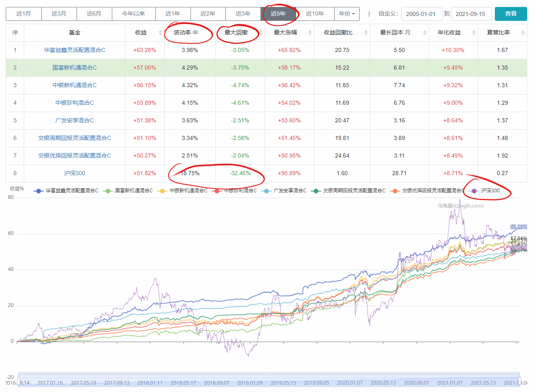
Task: Open fund link 交银优择回报灵活配置混合C in table
Action: click(75, 155)
